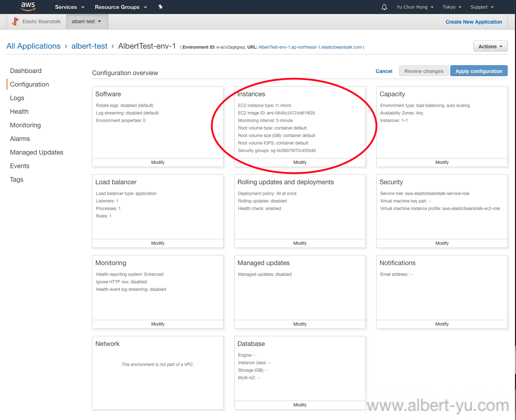The image size is (516, 420).
Task: Click the Review changes button
Action: (x=424, y=71)
